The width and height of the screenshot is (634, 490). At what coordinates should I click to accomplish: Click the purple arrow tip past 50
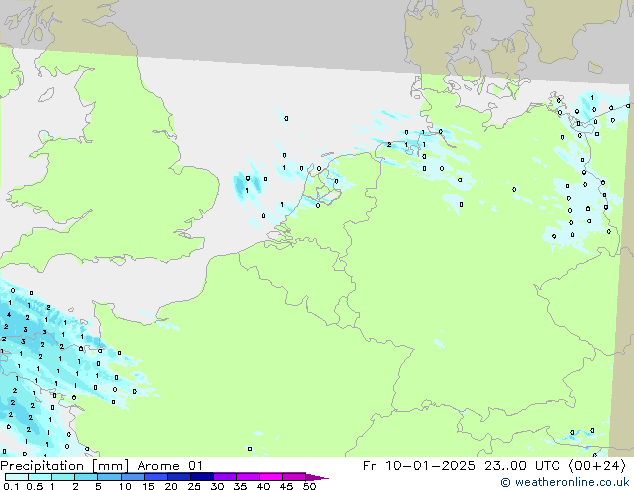click(317, 477)
